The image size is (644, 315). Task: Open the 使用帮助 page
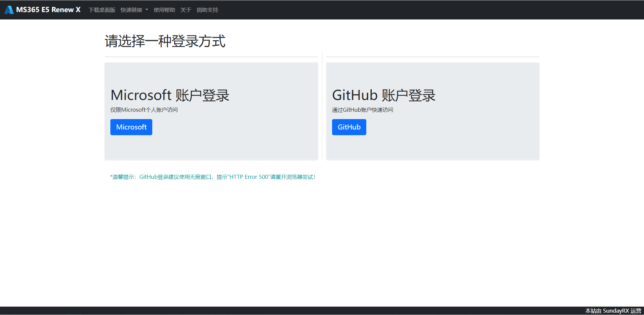[x=164, y=10]
